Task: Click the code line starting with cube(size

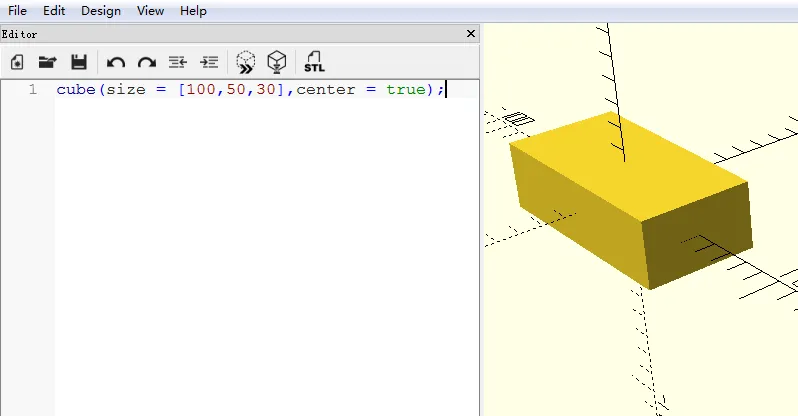Action: tap(250, 90)
